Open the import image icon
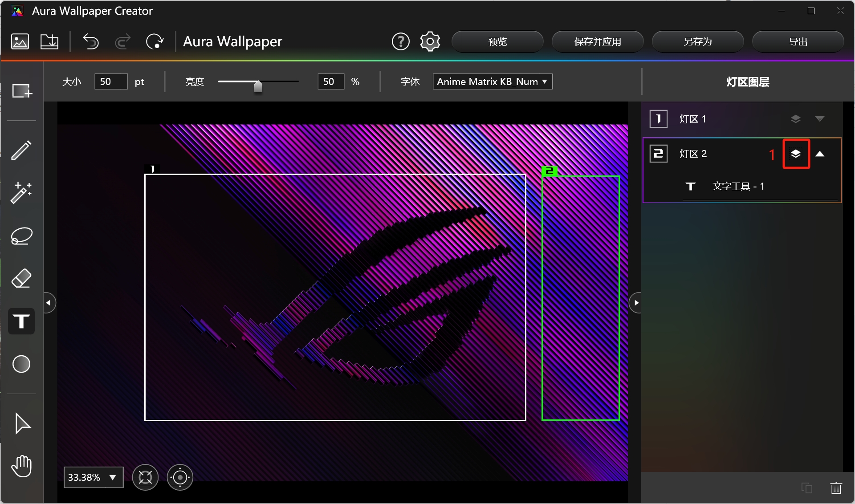The width and height of the screenshot is (855, 504). coord(20,41)
